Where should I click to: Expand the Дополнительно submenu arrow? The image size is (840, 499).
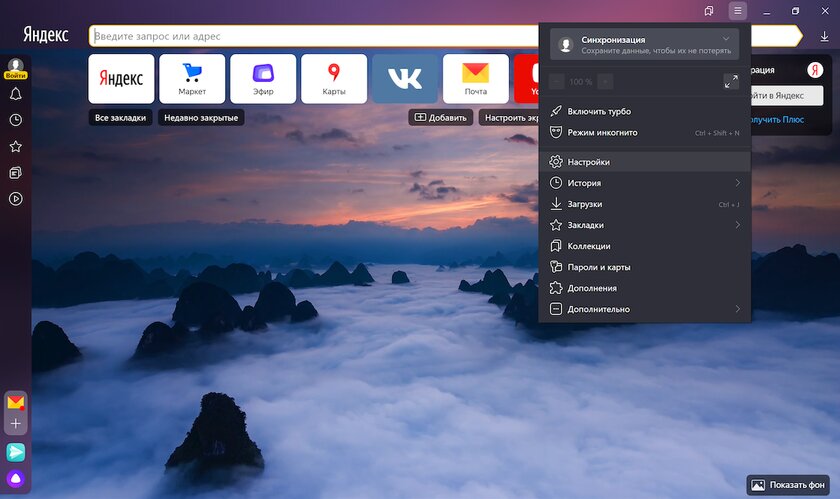[x=738, y=309]
